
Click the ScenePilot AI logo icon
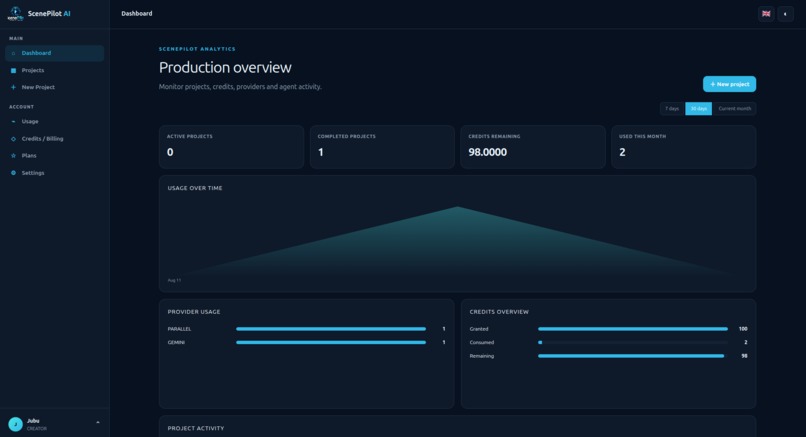point(15,14)
